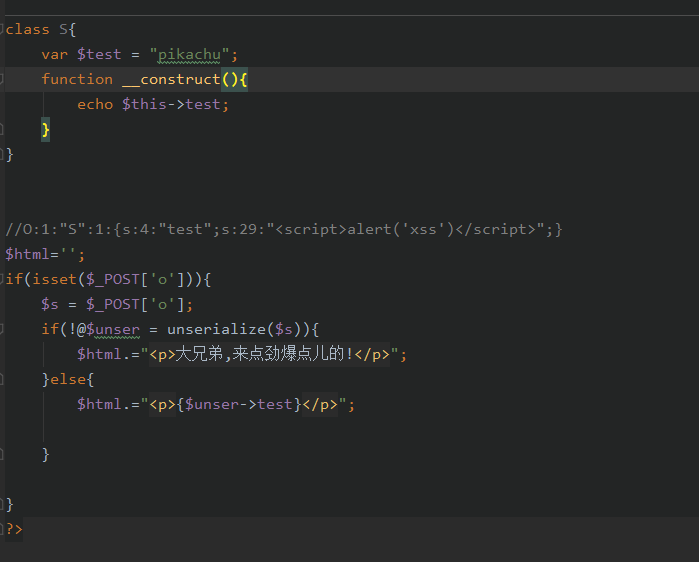Click the 'echo' keyword
699x562 pixels.
click(x=95, y=104)
